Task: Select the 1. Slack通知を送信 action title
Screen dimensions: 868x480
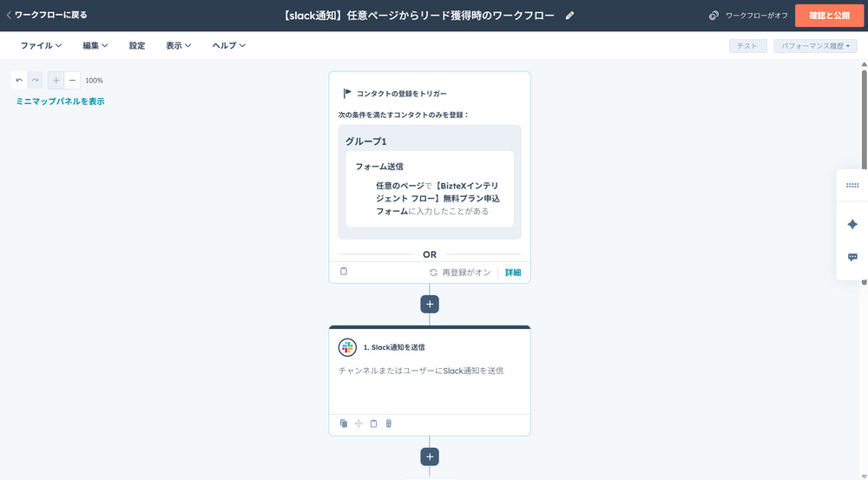Action: 394,347
